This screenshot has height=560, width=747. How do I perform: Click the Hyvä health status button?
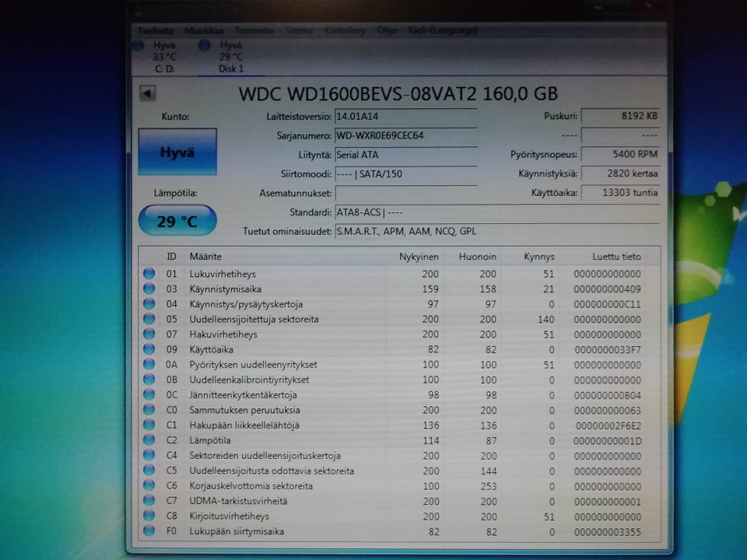click(177, 152)
